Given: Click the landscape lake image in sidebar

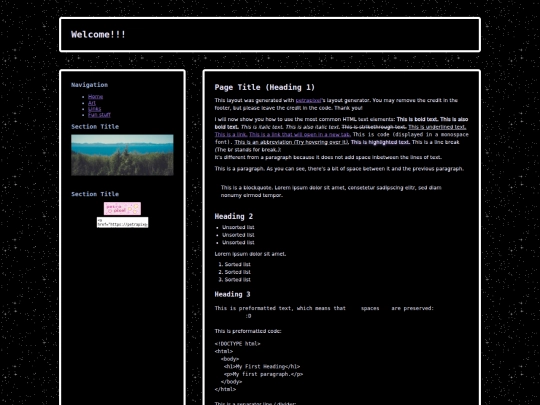Looking at the screenshot, I should tap(122, 155).
